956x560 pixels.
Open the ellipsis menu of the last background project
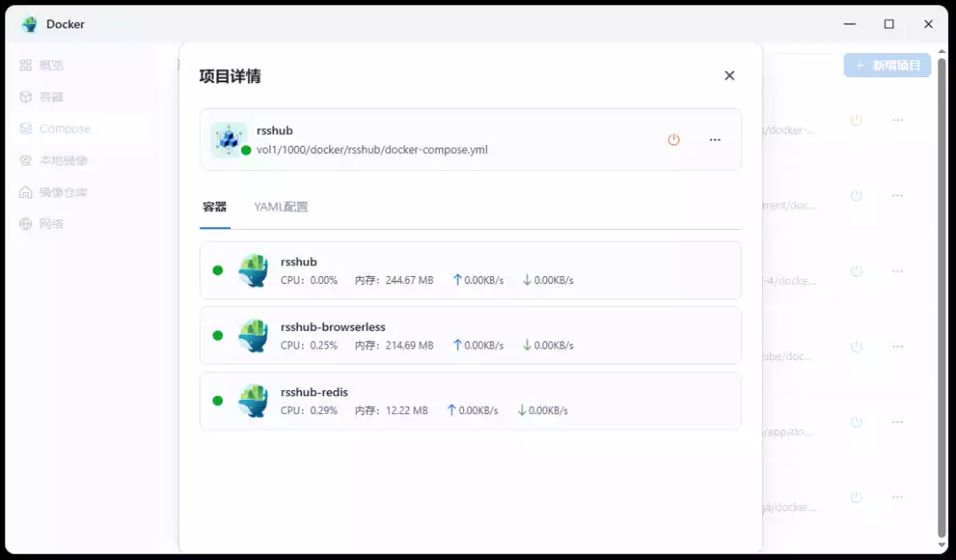898,497
